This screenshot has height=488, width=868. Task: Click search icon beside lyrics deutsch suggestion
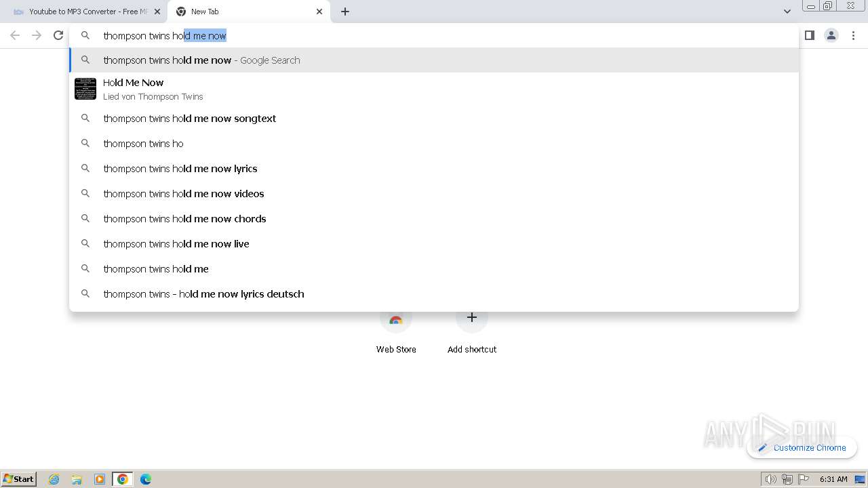85,294
